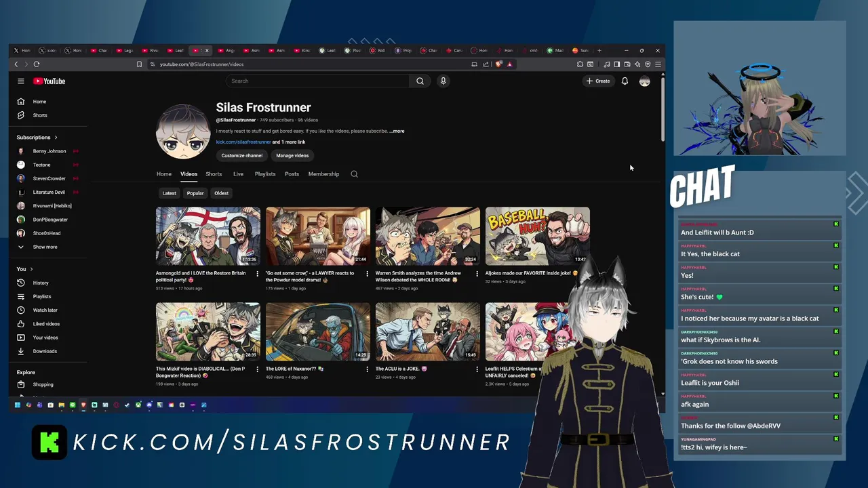
Task: Open File Explorer from the taskbar
Action: tap(62, 405)
